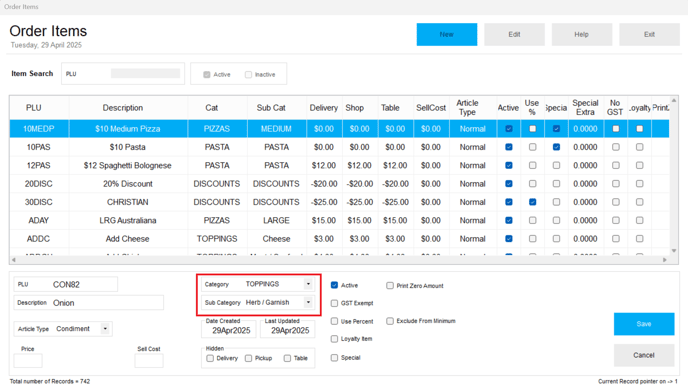Image resolution: width=688 pixels, height=385 pixels.
Task: Click the Cheese sub category cell
Action: pos(276,239)
